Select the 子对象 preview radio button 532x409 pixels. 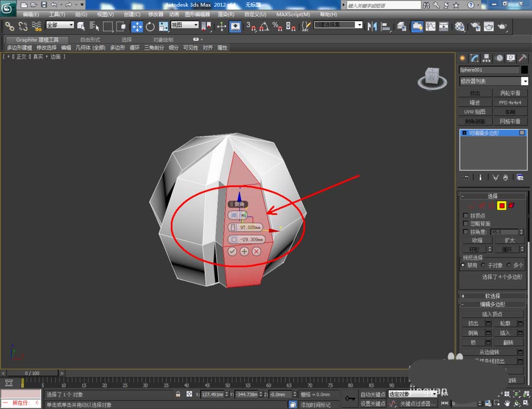(483, 265)
